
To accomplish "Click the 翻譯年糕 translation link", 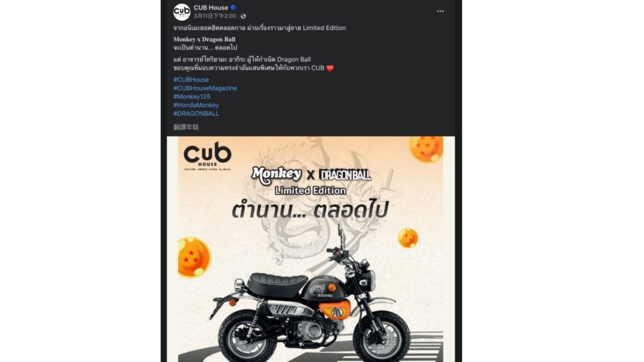I will pyautogui.click(x=186, y=127).
